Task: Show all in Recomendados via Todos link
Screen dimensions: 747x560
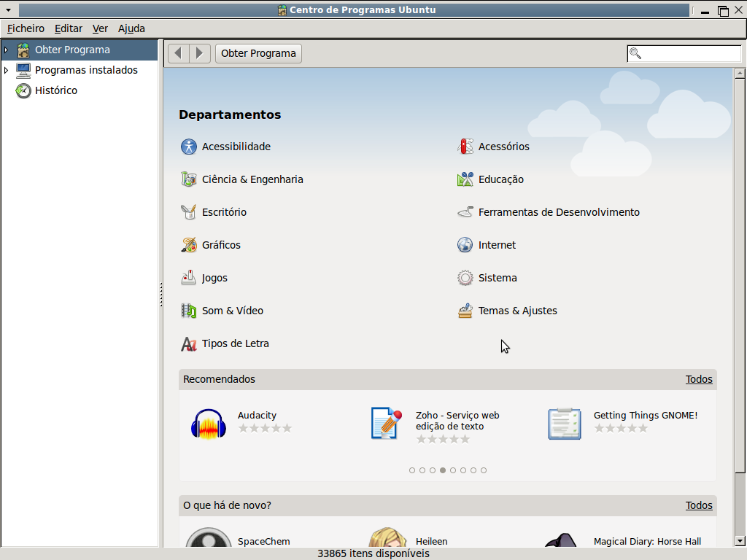Action: point(699,379)
